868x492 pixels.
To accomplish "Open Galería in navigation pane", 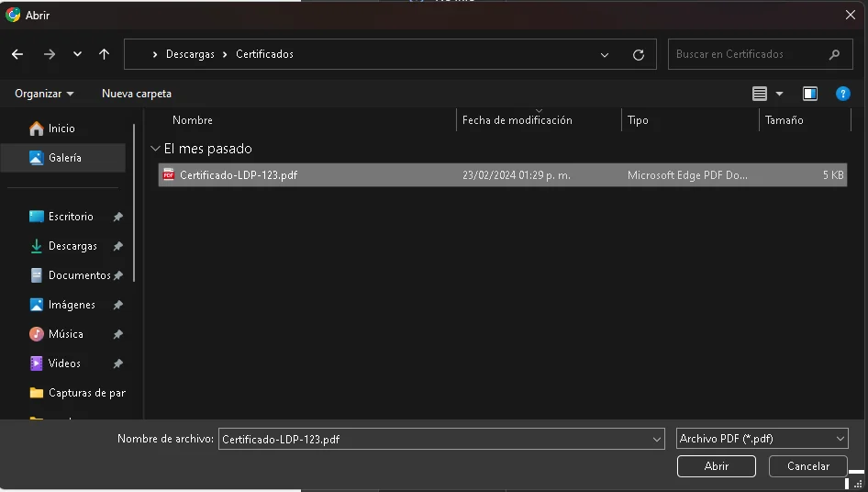I will [64, 158].
